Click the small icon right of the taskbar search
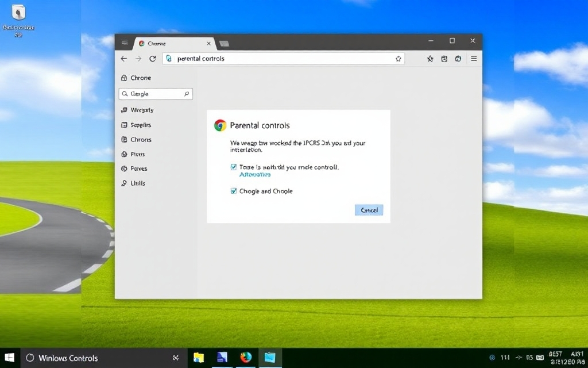588x368 pixels. tap(176, 358)
